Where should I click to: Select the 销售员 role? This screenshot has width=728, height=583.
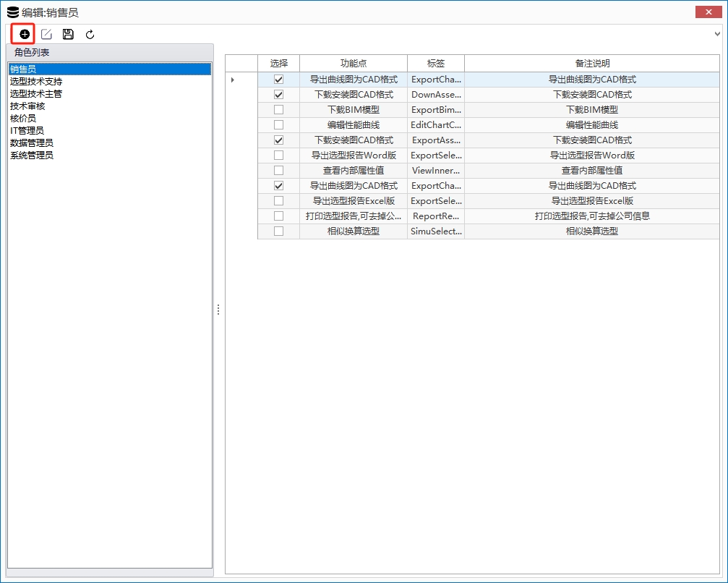click(110, 69)
